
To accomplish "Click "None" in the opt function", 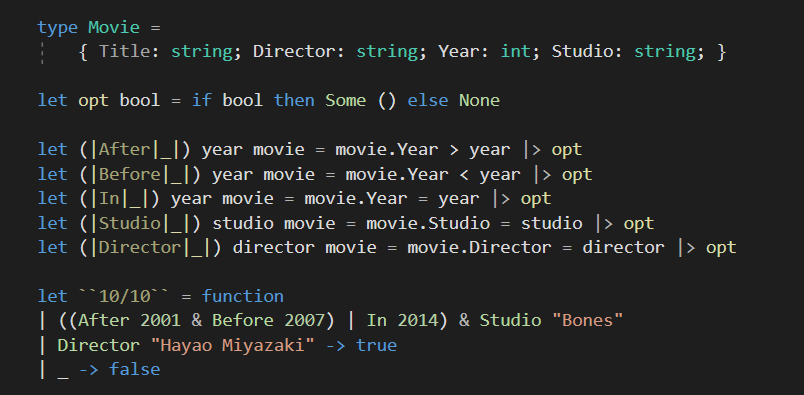I will coord(479,100).
